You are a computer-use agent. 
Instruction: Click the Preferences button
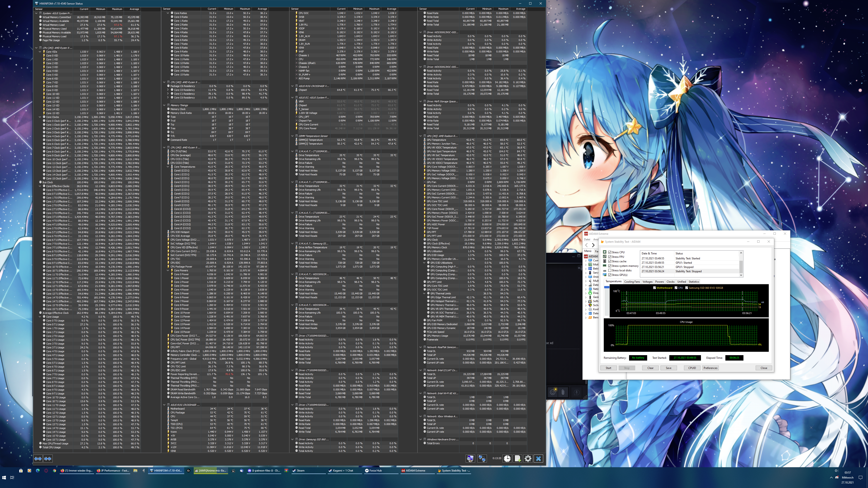coord(710,368)
